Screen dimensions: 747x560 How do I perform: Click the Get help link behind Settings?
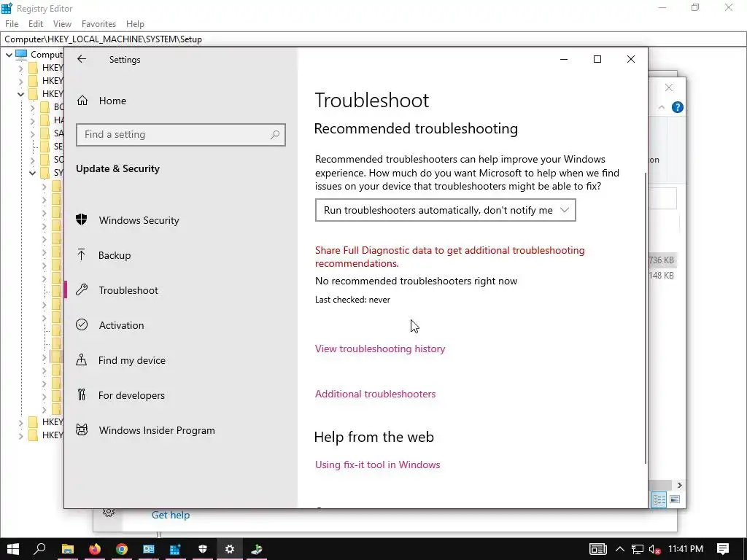(171, 515)
